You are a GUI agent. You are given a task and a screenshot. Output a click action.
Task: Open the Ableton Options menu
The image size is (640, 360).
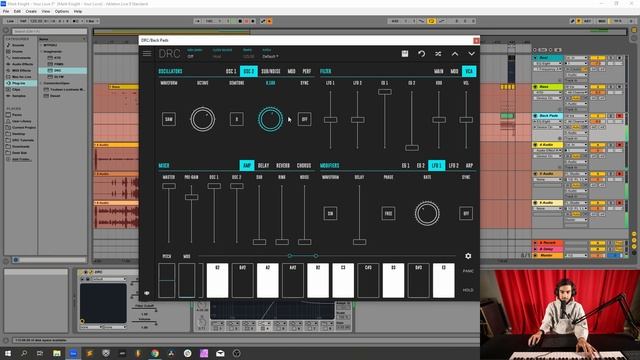62,11
